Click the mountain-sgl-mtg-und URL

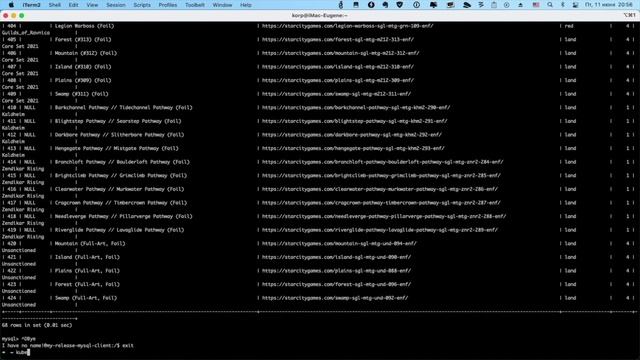[x=339, y=244]
